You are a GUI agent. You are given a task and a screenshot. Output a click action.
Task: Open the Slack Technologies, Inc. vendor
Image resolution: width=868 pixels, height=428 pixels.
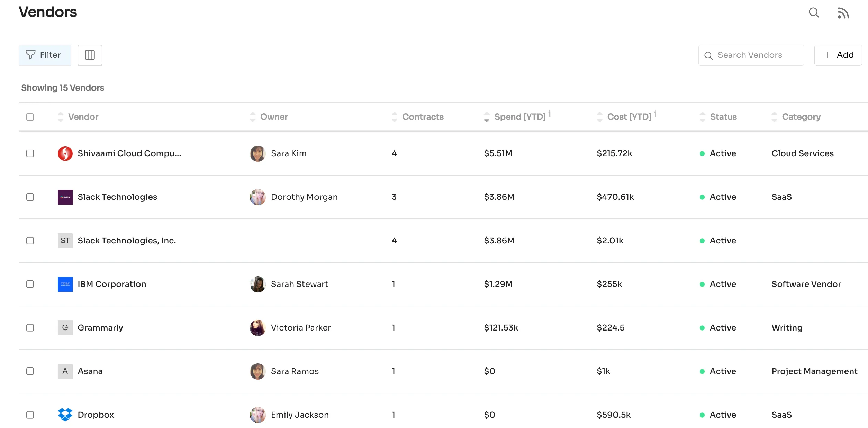tap(127, 241)
